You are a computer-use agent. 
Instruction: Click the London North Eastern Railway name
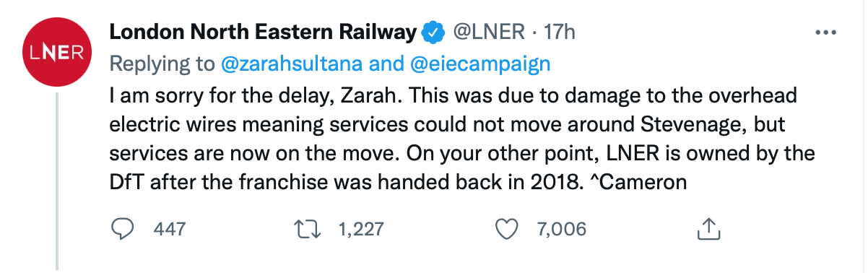[264, 32]
